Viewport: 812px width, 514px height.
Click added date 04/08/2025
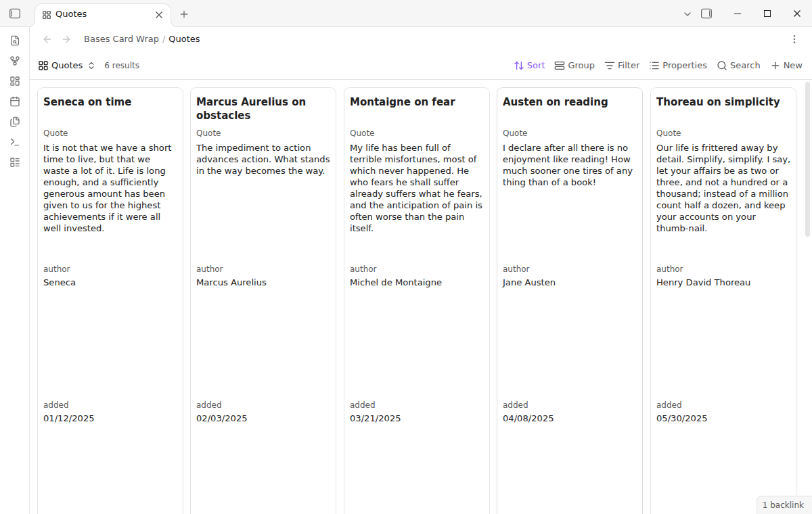pos(528,419)
